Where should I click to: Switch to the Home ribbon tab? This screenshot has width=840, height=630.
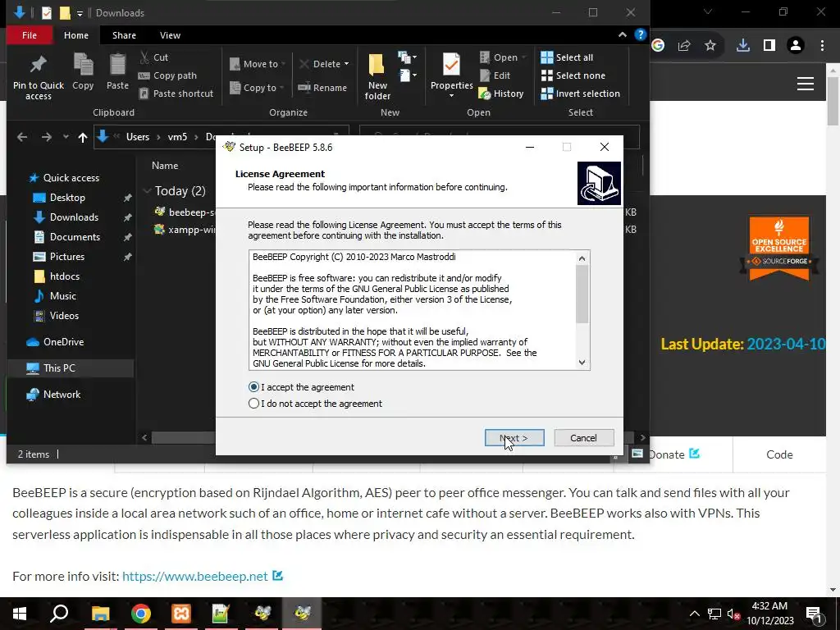76,35
